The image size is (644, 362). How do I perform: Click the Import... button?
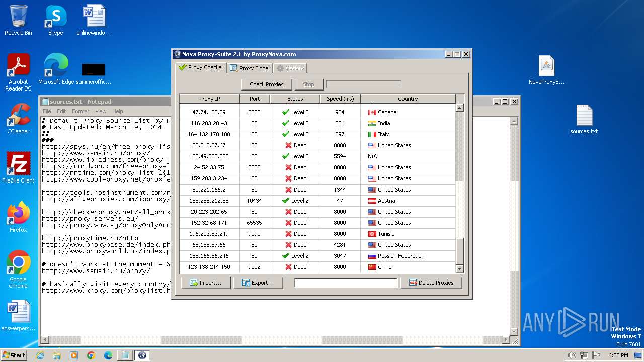click(205, 283)
